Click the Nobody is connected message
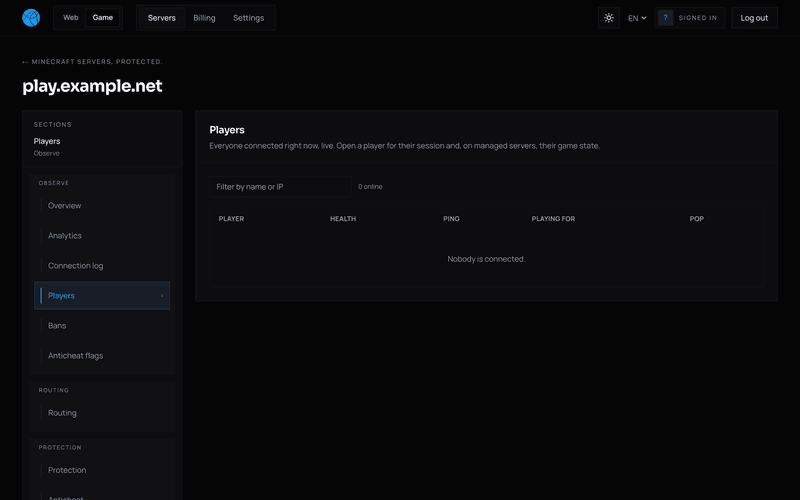The height and width of the screenshot is (500, 800). 486,259
